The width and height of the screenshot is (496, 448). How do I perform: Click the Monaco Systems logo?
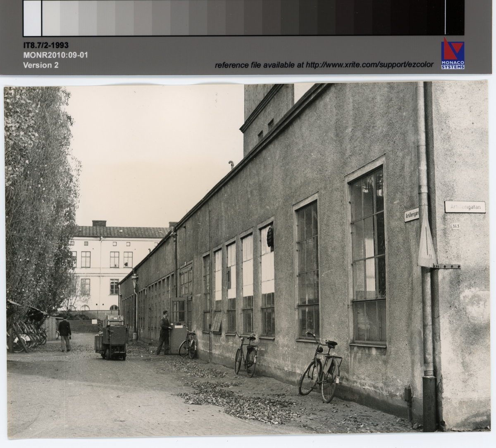453,53
